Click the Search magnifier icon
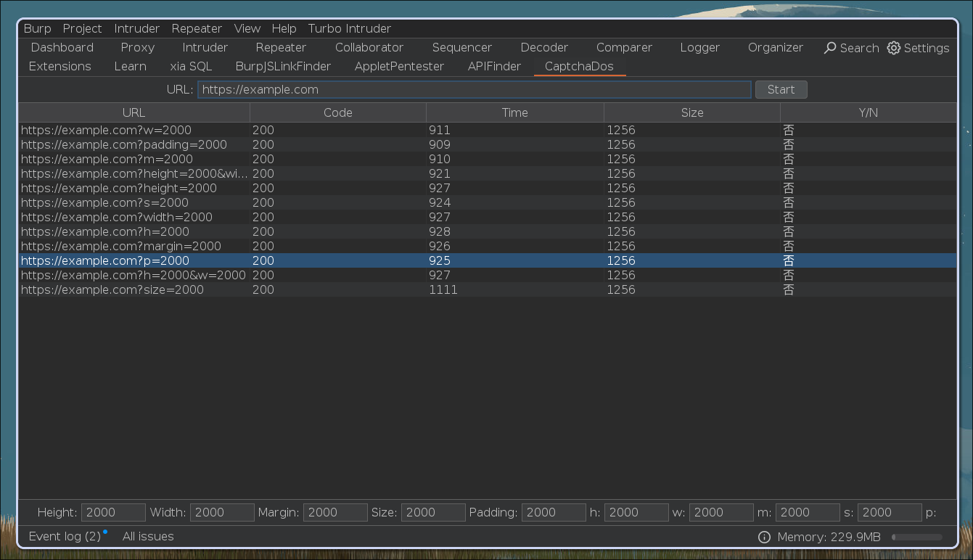Screen dimensions: 973x560 point(830,48)
